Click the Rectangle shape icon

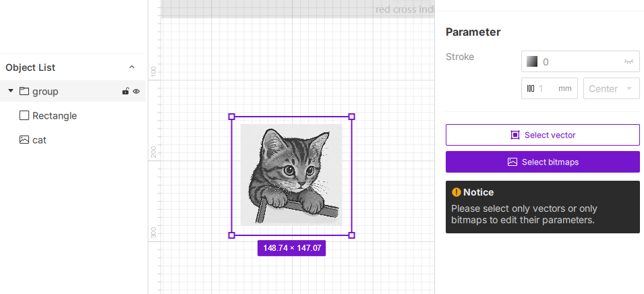pyautogui.click(x=24, y=116)
